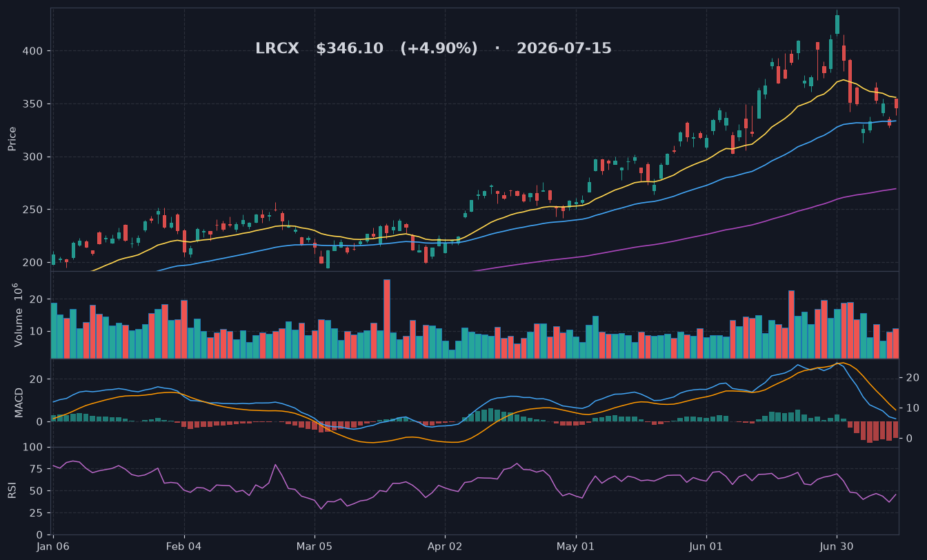The height and width of the screenshot is (560, 927).
Task: Click the Jun 01 x-axis label
Action: point(706,546)
